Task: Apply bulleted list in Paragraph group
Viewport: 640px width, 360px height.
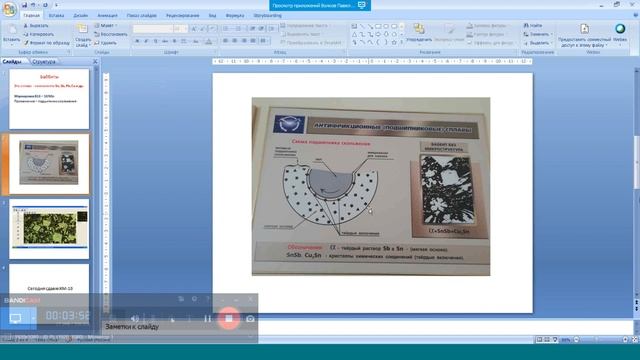Action: [227, 29]
